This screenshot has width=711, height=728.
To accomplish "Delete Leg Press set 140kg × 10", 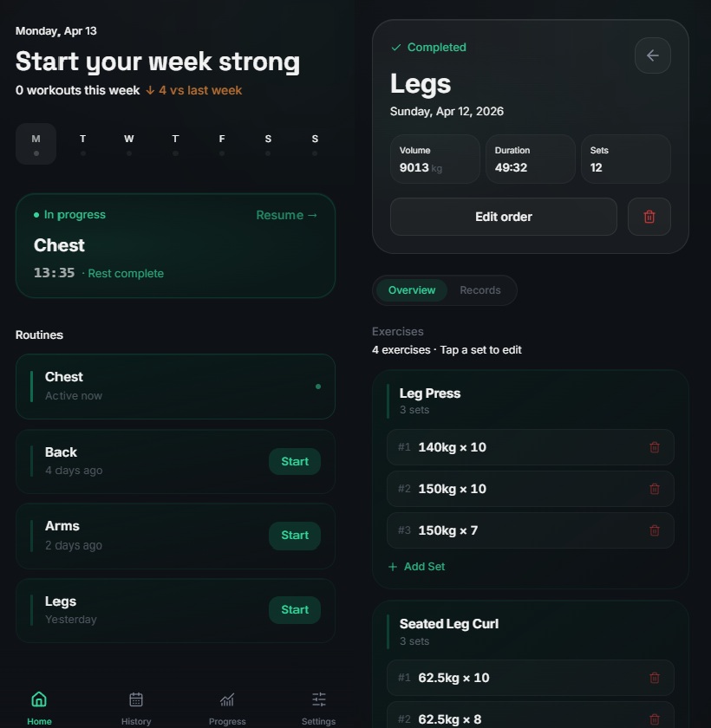I will [x=655, y=447].
